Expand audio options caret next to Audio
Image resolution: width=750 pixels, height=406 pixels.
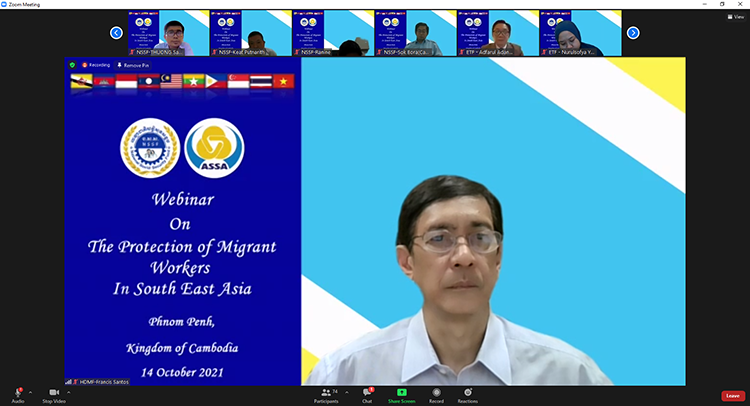[31, 393]
